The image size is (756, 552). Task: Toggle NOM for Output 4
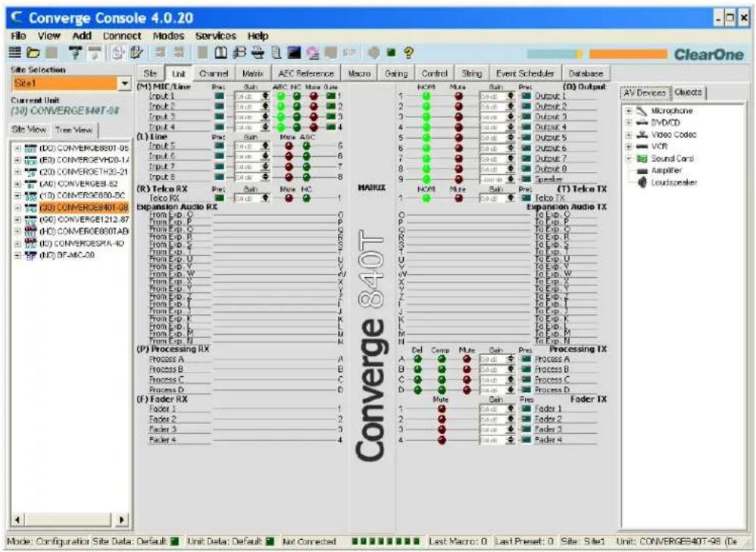(426, 127)
